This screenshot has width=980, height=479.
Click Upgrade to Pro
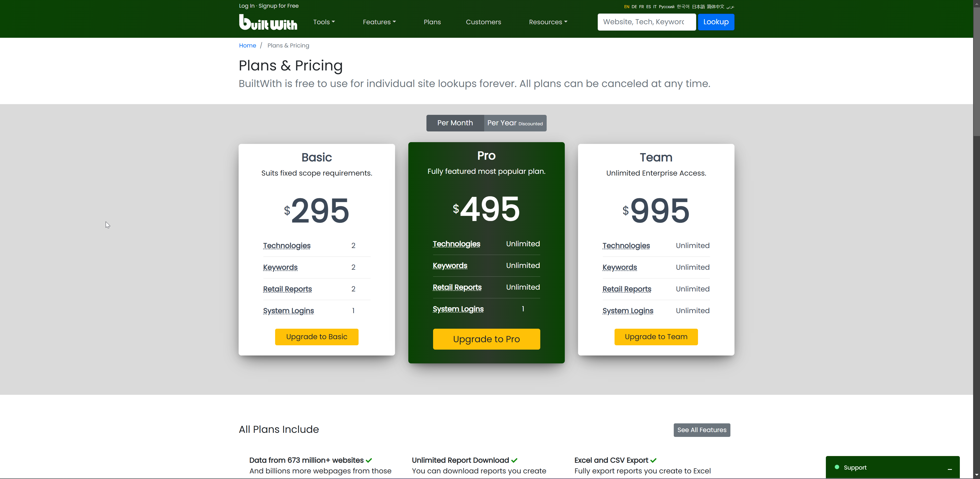click(x=486, y=339)
